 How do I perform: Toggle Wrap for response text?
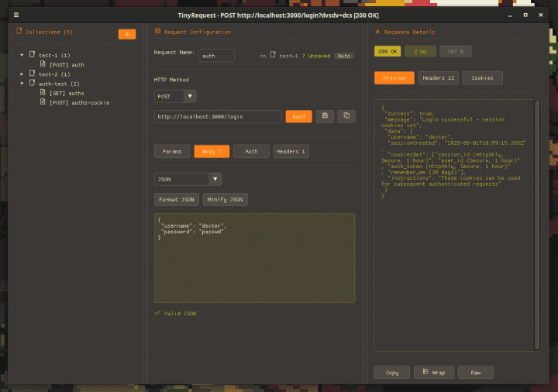click(x=433, y=373)
